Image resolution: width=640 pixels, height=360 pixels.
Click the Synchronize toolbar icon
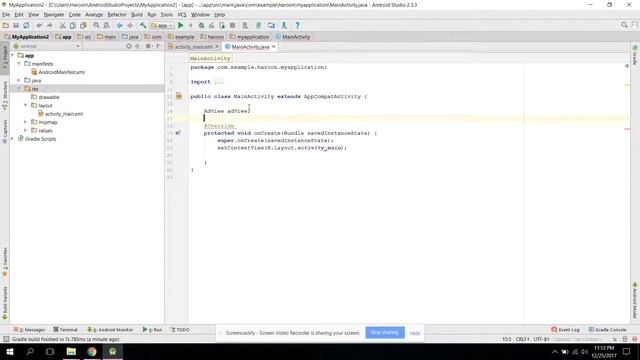point(26,25)
